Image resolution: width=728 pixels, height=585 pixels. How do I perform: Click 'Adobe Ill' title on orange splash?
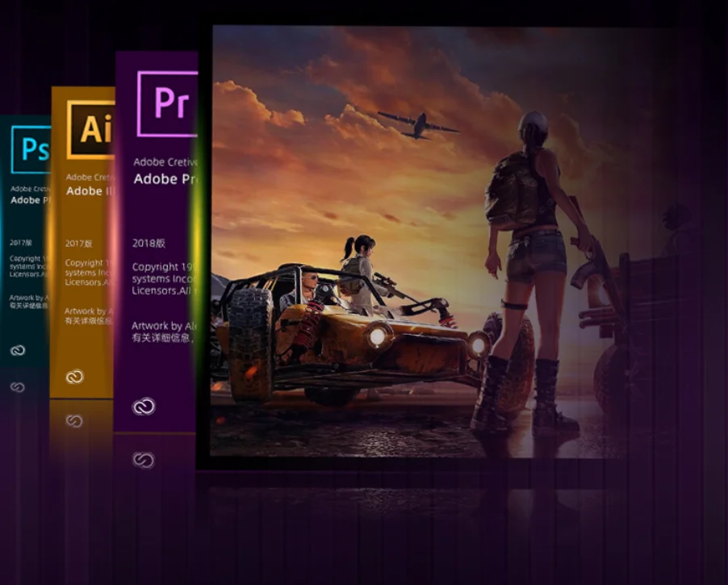point(90,190)
